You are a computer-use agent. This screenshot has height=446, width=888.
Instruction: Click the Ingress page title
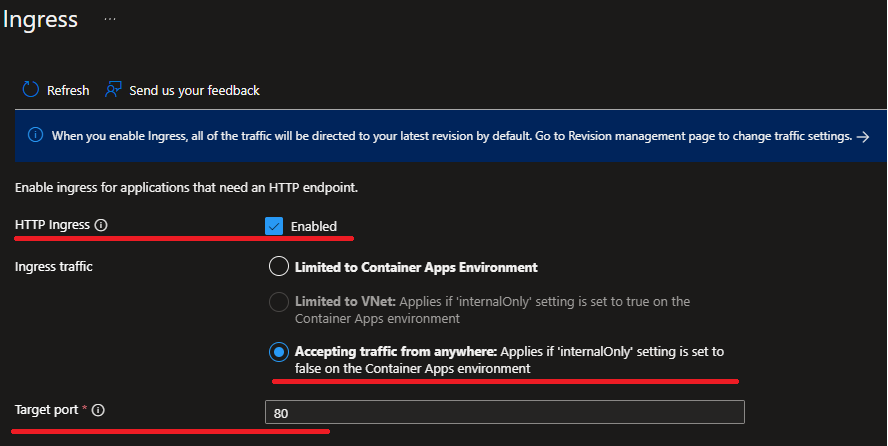[41, 20]
